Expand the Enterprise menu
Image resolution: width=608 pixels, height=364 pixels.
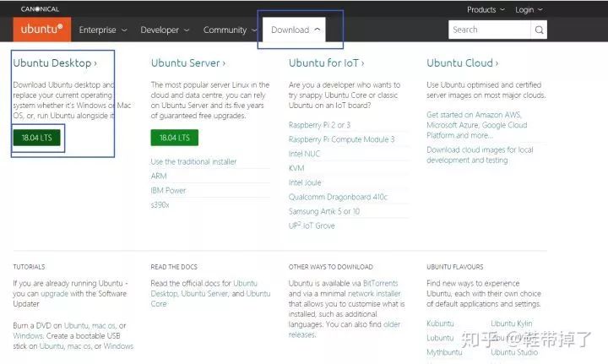tap(103, 30)
